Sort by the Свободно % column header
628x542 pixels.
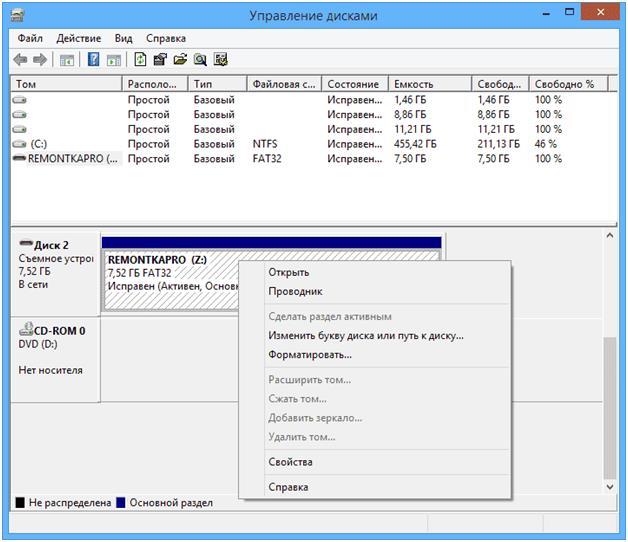pos(568,84)
